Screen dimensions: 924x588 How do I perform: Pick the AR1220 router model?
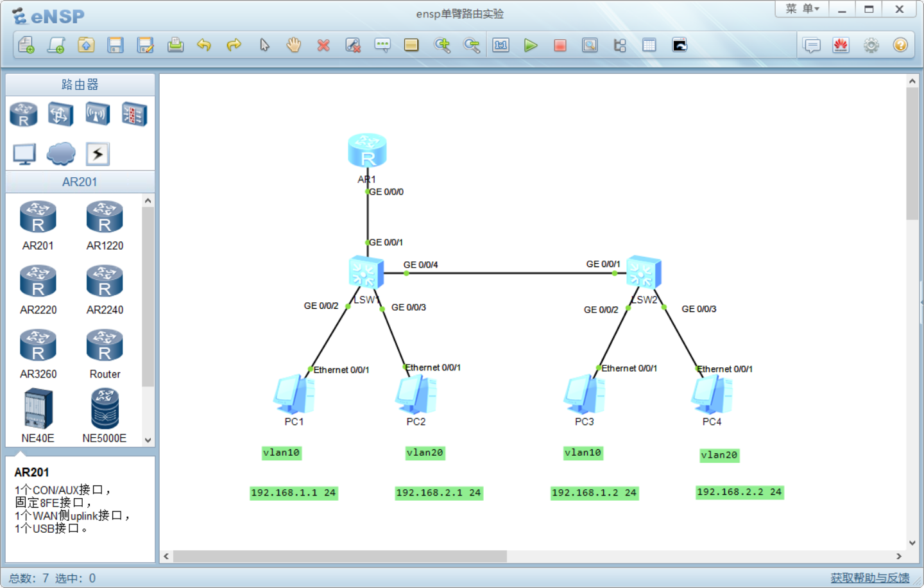[105, 225]
